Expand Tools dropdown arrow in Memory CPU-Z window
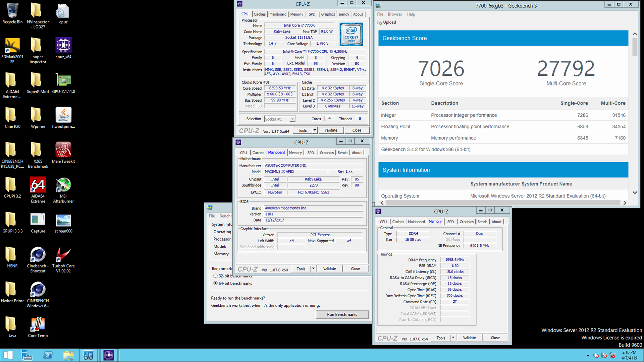Screen dimensions: 644x362 453,338
